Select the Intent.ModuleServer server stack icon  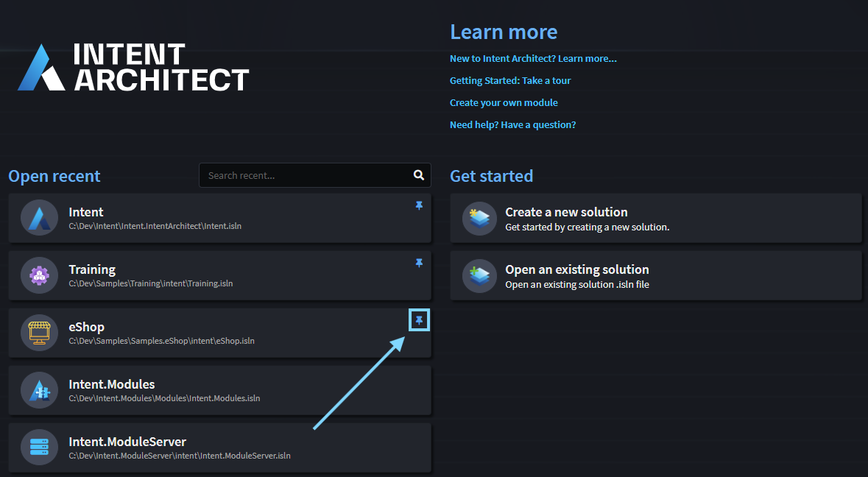click(38, 447)
